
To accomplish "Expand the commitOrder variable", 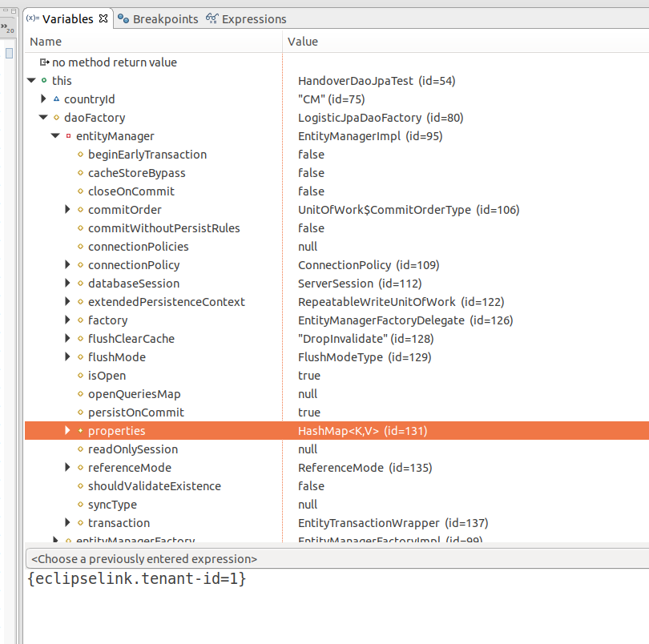I will [67, 209].
